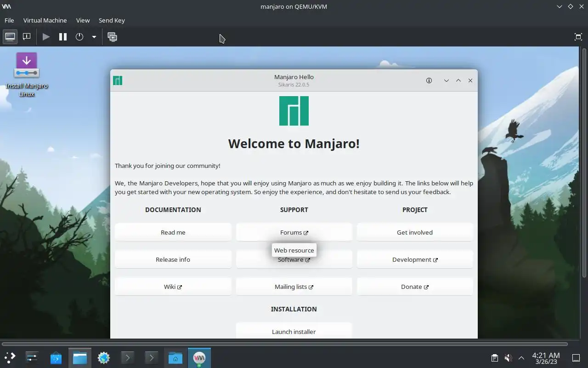Image resolution: width=588 pixels, height=368 pixels.
Task: Open the Software support link
Action: click(x=294, y=260)
